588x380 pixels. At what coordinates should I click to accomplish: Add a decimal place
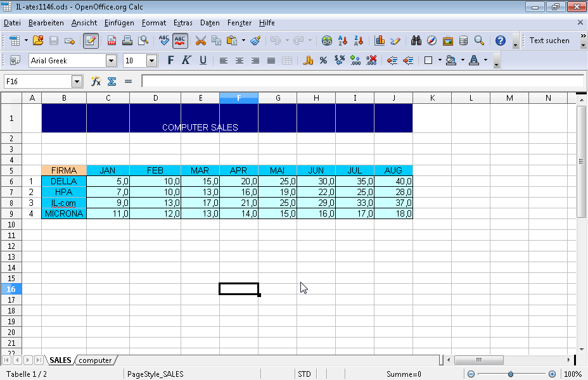tap(355, 60)
